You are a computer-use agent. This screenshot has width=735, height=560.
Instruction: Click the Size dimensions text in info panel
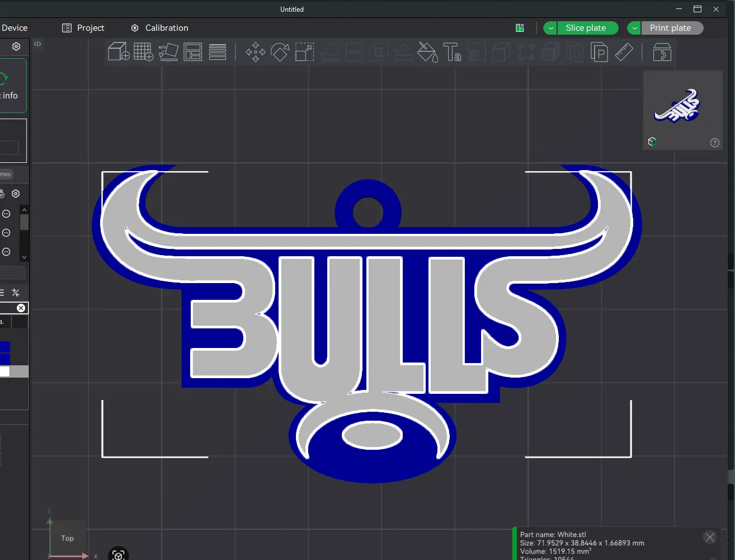[582, 543]
